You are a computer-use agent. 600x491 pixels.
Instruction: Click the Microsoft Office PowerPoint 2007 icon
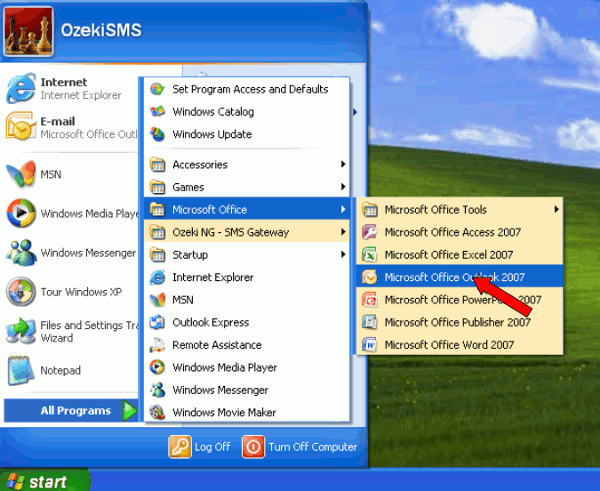(x=370, y=300)
